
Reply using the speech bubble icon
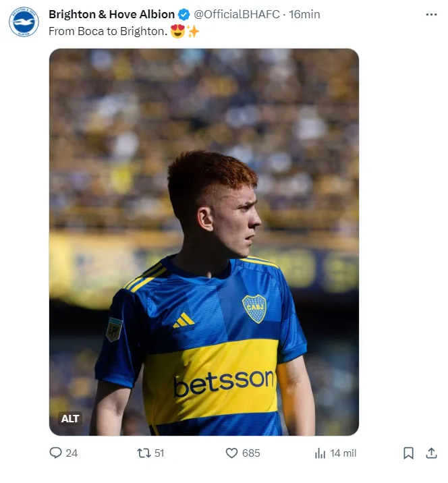point(56,453)
